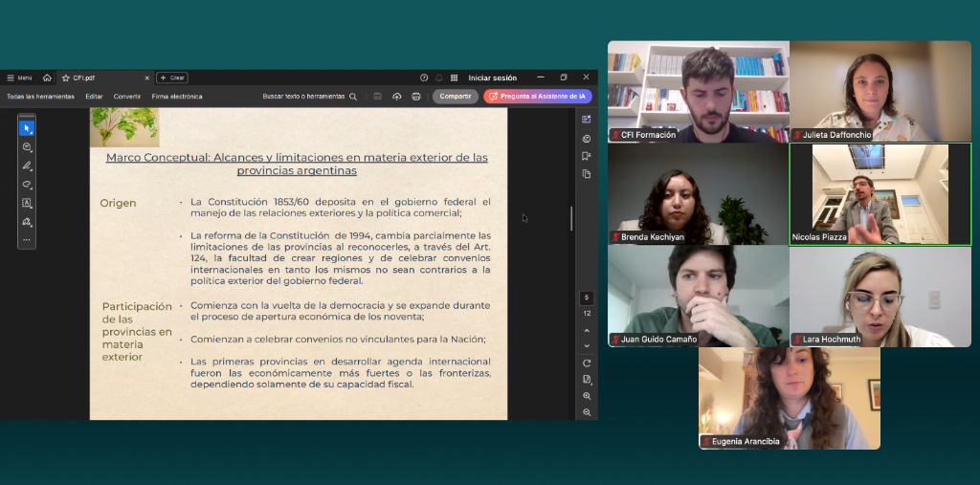This screenshot has height=485, width=980.
Task: Open Todas las herramientas panel
Action: pos(40,97)
